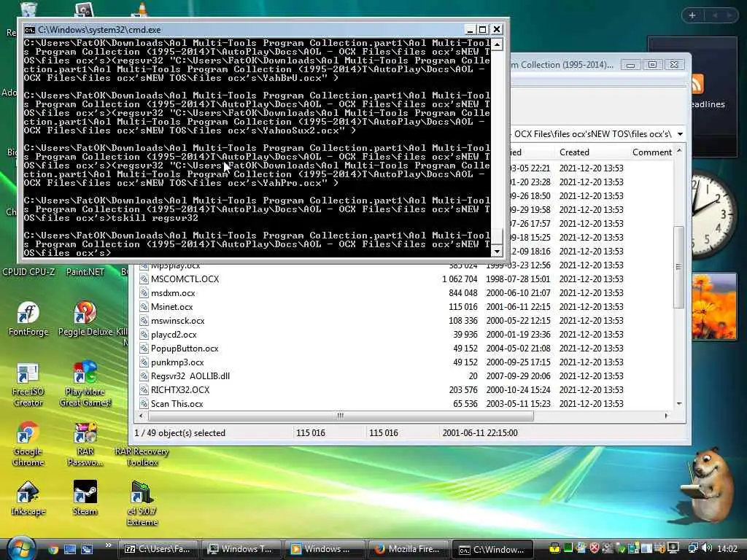747x560 pixels.
Task: Open the FontForge desktop shortcut
Action: tap(28, 318)
